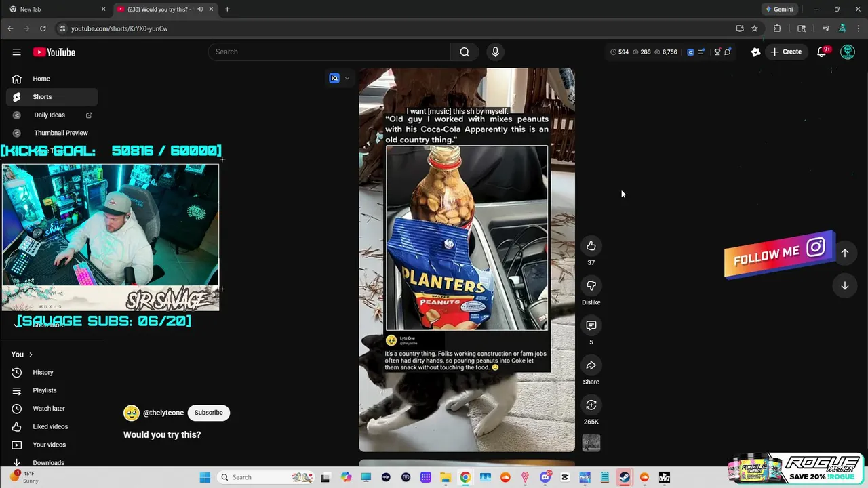Open Chrome three-dot menu

tap(859, 28)
